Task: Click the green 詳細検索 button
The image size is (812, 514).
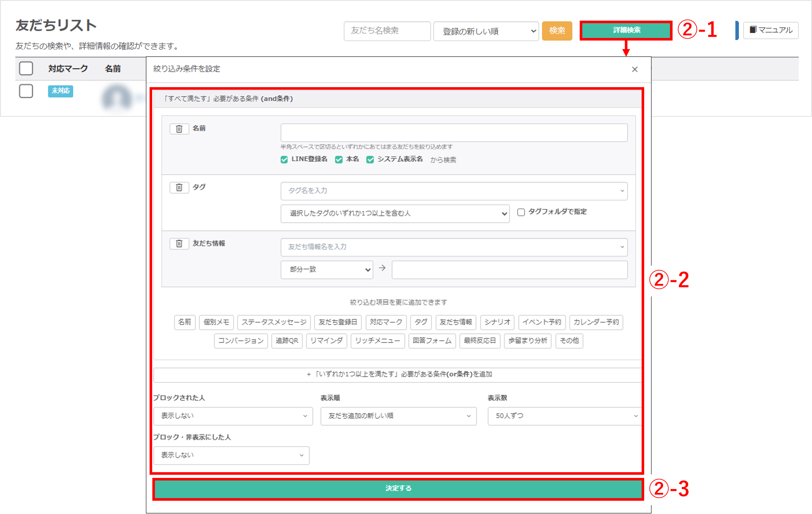Action: click(626, 30)
